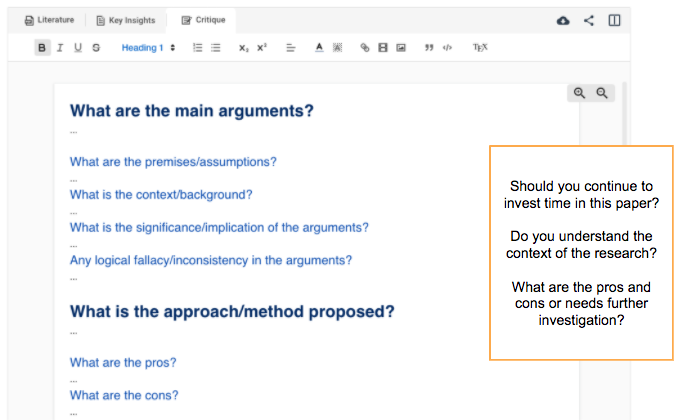Click 'Any logical fallacy/inconsistency in the arguments?'

211,260
